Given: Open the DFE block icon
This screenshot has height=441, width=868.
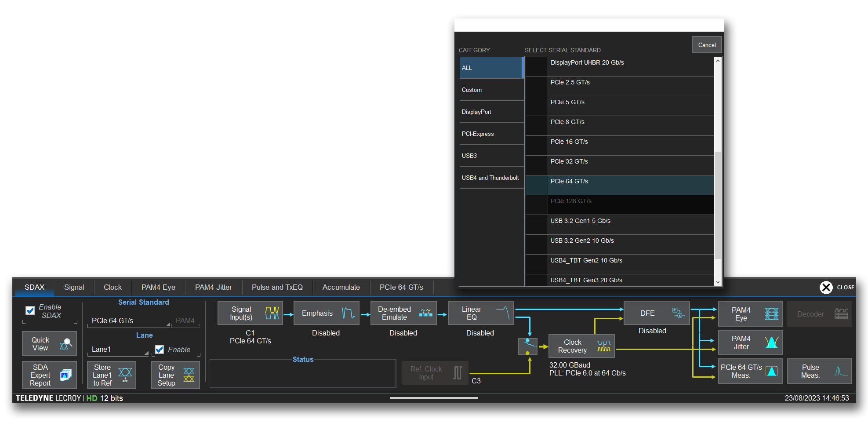Looking at the screenshot, I should click(678, 313).
